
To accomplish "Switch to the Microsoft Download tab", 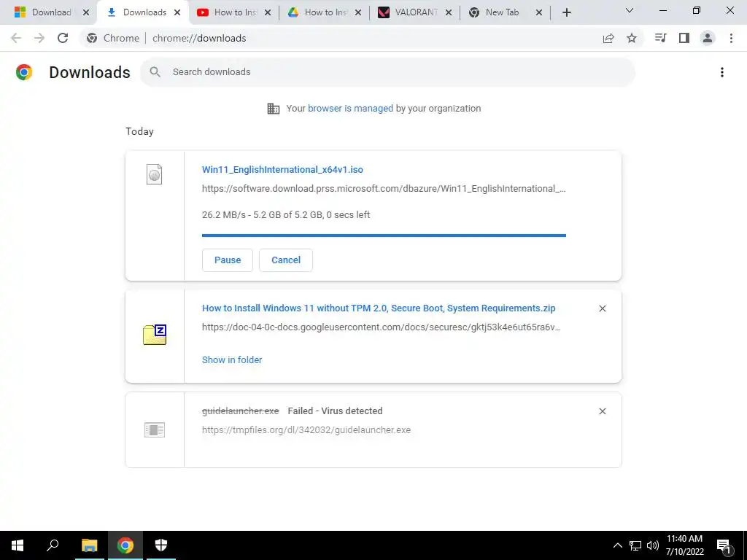I will click(43, 12).
